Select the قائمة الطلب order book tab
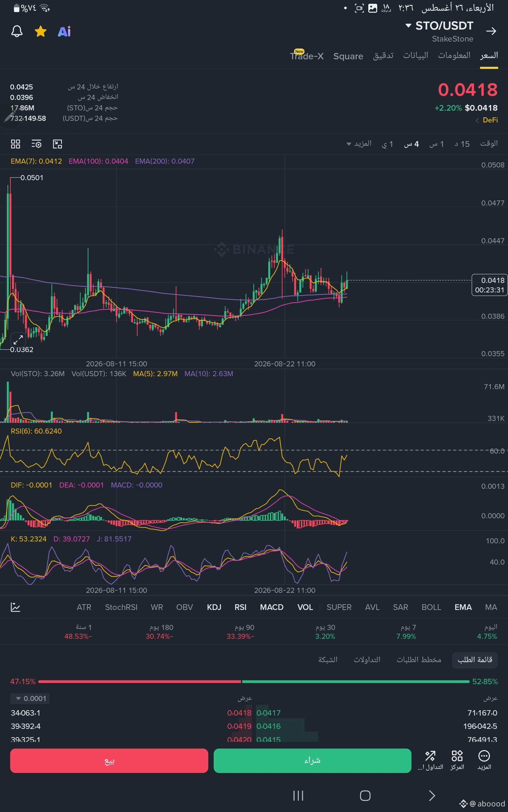 coord(475,660)
